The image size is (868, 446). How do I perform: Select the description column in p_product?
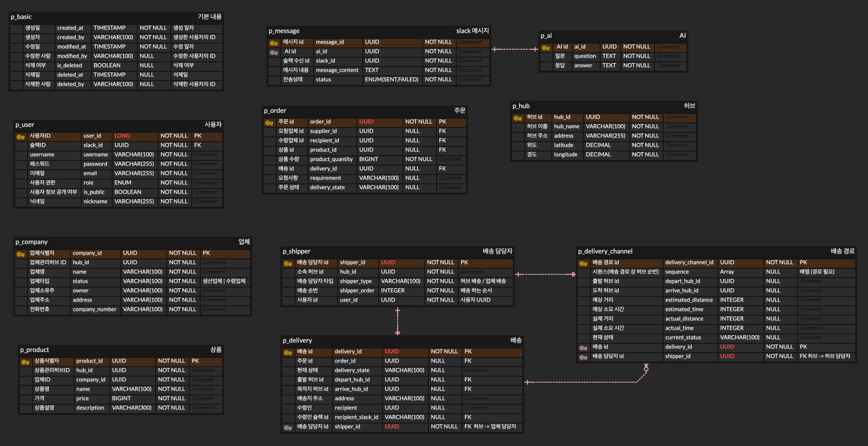[90, 408]
